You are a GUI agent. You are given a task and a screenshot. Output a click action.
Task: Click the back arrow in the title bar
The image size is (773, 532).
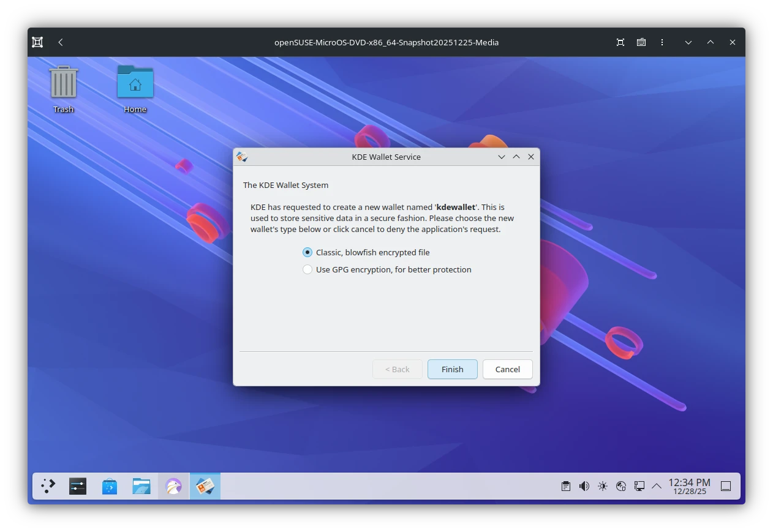coord(60,42)
